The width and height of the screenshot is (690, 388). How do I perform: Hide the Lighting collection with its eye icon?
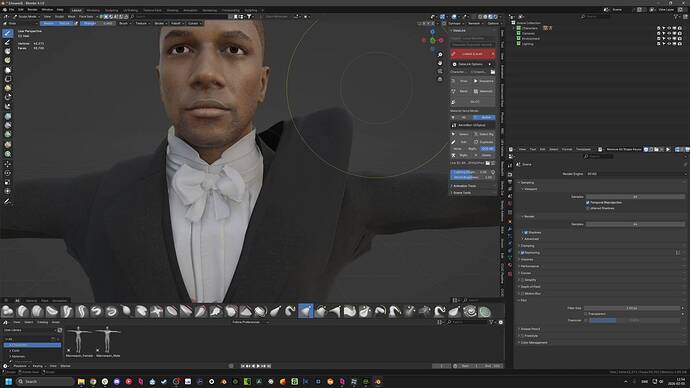point(669,44)
